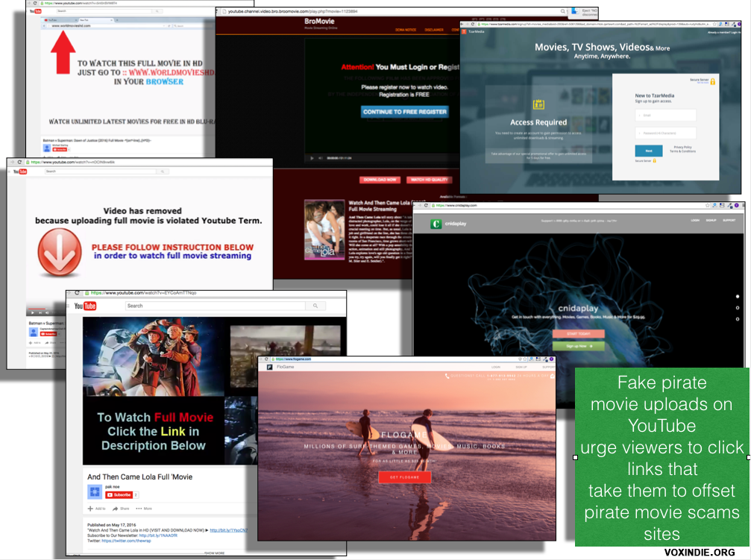Click And Then Came Lola poster on BroMovie

pyautogui.click(x=324, y=230)
